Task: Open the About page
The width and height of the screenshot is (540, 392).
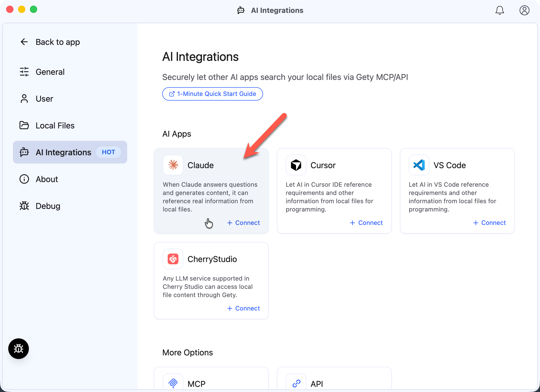Action: coord(46,179)
